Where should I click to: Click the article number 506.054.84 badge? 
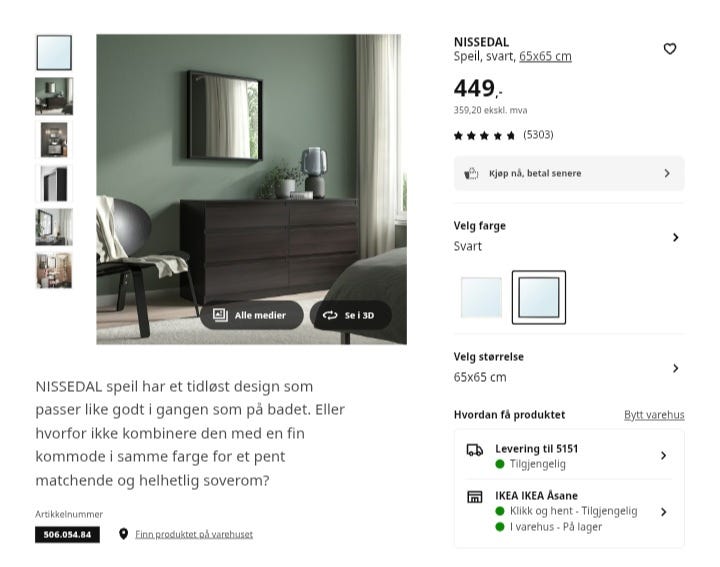click(67, 534)
